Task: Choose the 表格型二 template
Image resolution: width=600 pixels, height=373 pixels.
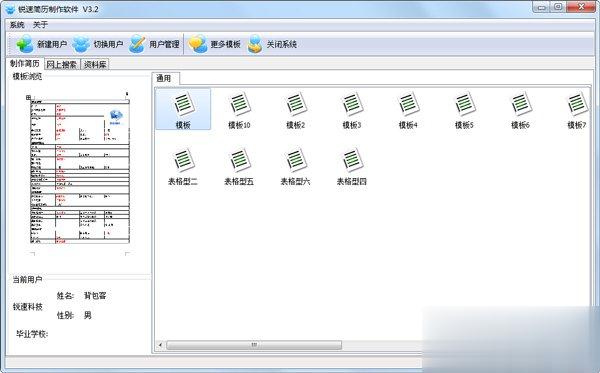Action: (x=183, y=166)
